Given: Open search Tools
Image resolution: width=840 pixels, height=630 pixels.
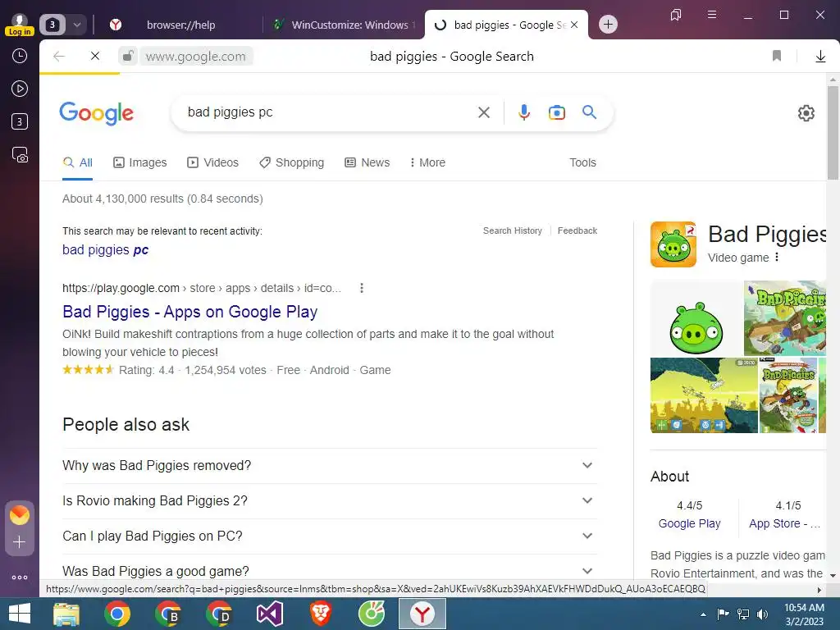Looking at the screenshot, I should (582, 162).
